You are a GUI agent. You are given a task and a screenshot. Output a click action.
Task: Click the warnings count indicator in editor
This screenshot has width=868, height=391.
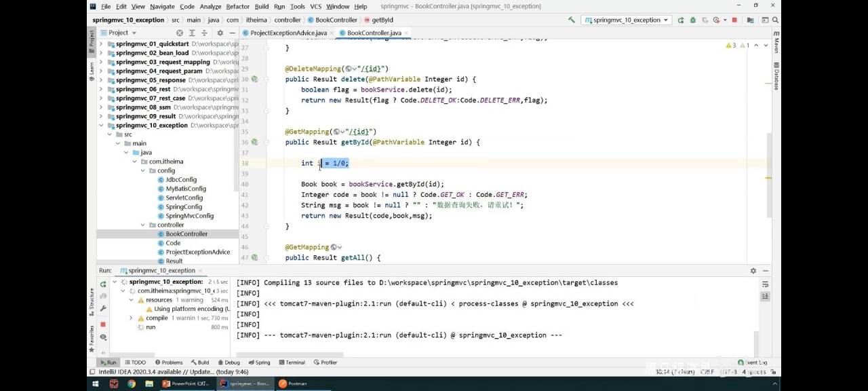(731, 45)
